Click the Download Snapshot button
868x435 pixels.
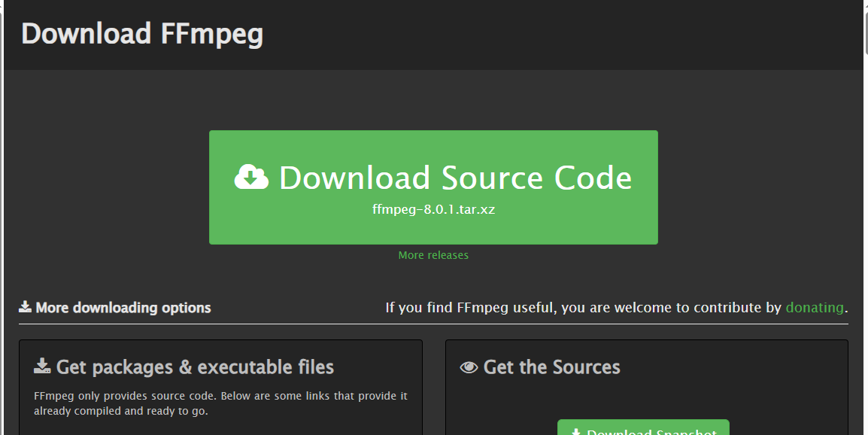[x=643, y=427]
